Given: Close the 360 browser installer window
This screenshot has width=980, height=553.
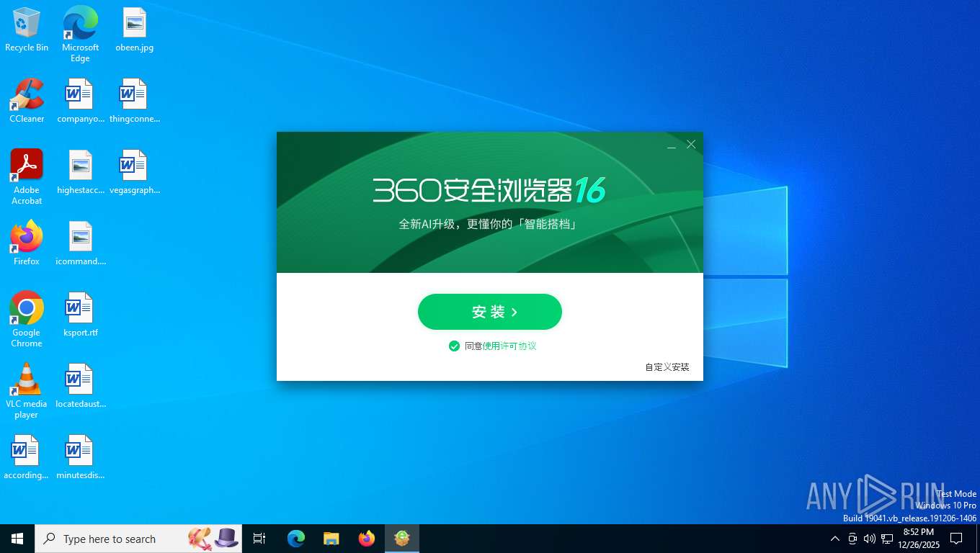Looking at the screenshot, I should (691, 145).
